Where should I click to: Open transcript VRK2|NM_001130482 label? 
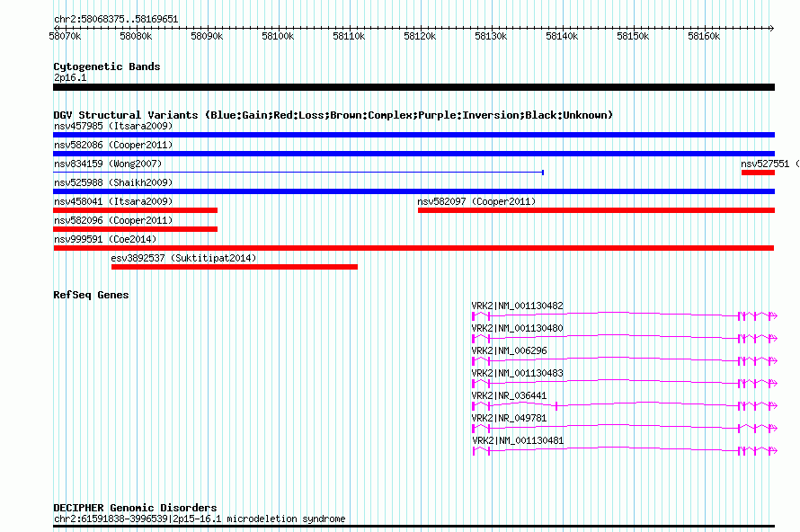click(x=518, y=306)
